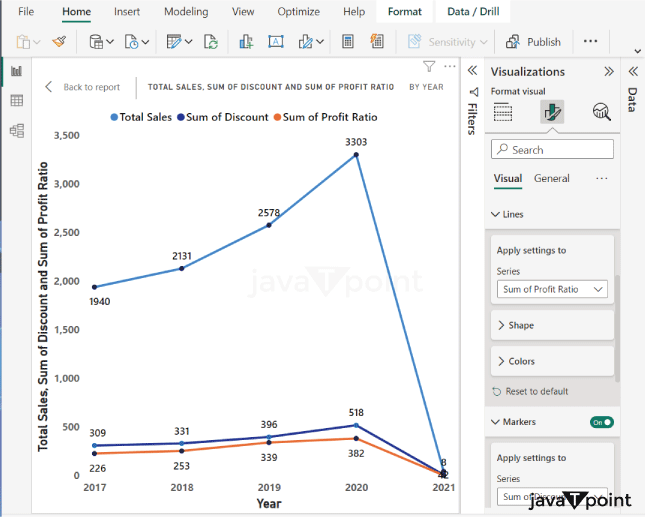
Task: Open the Insert ribbon tab
Action: coord(127,12)
